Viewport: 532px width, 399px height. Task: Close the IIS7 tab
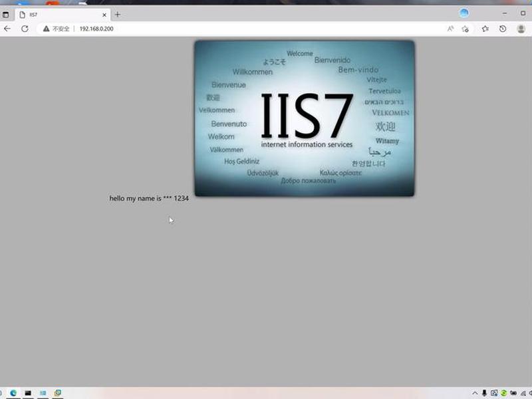pos(104,15)
